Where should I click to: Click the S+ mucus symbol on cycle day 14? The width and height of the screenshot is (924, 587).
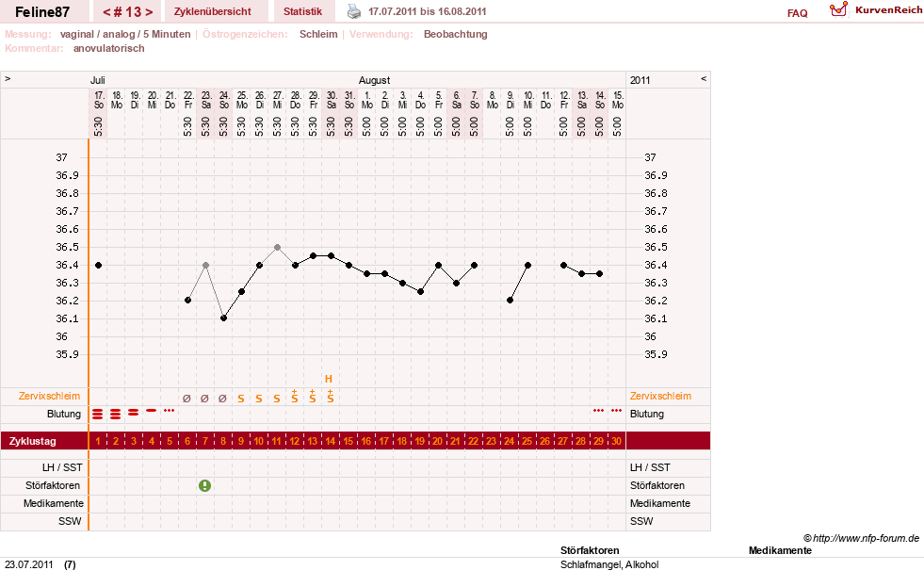(330, 397)
